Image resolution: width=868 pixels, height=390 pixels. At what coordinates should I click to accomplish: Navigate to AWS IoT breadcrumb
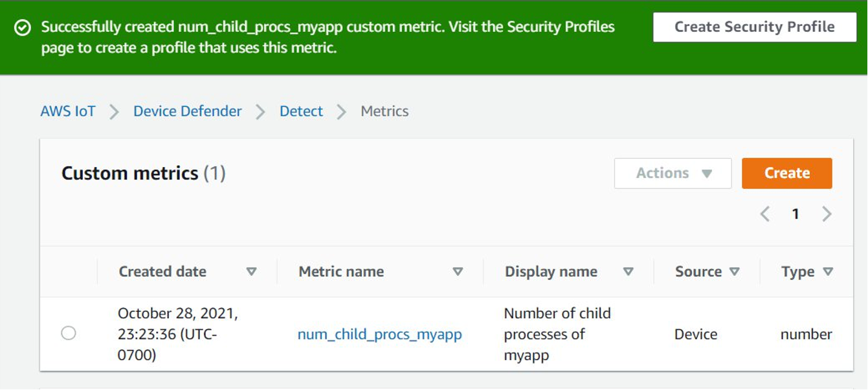(x=68, y=111)
